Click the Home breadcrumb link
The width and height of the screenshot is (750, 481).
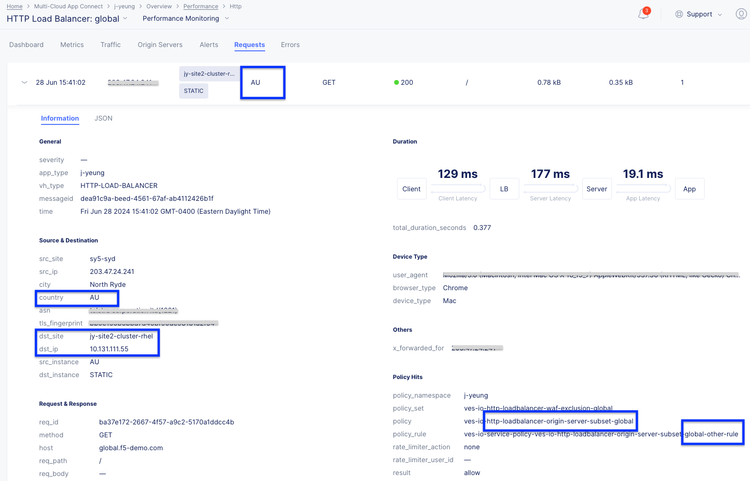14,6
